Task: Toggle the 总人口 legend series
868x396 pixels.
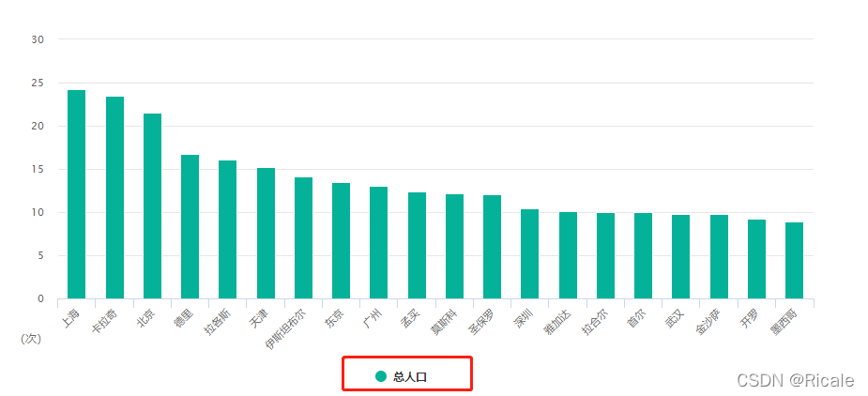Action: pos(402,377)
